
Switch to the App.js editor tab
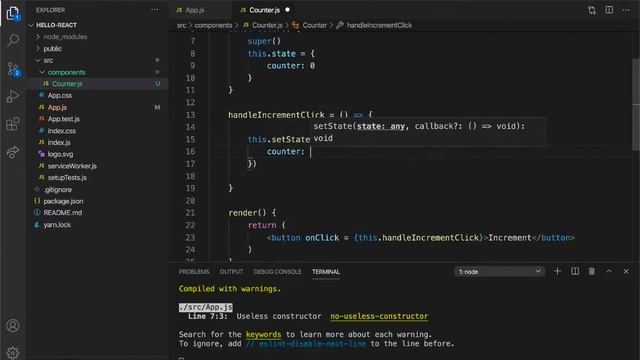200,10
